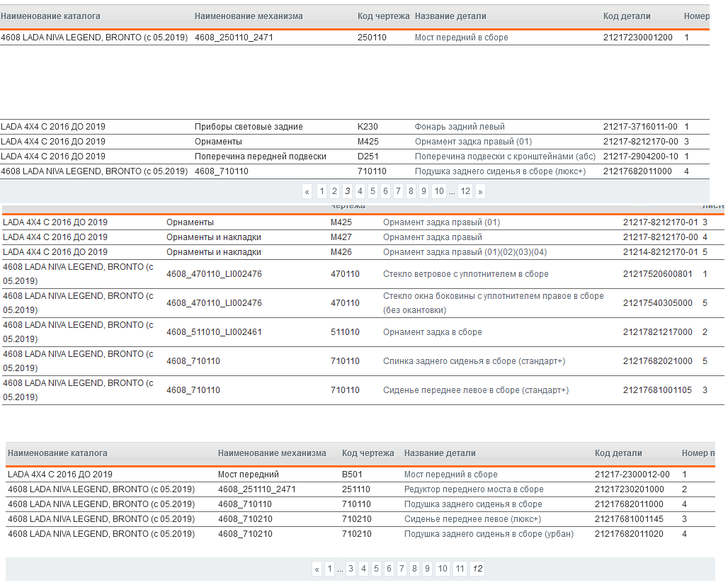Click drawing code K230
Image resolution: width=728 pixels, height=585 pixels.
coord(368,127)
